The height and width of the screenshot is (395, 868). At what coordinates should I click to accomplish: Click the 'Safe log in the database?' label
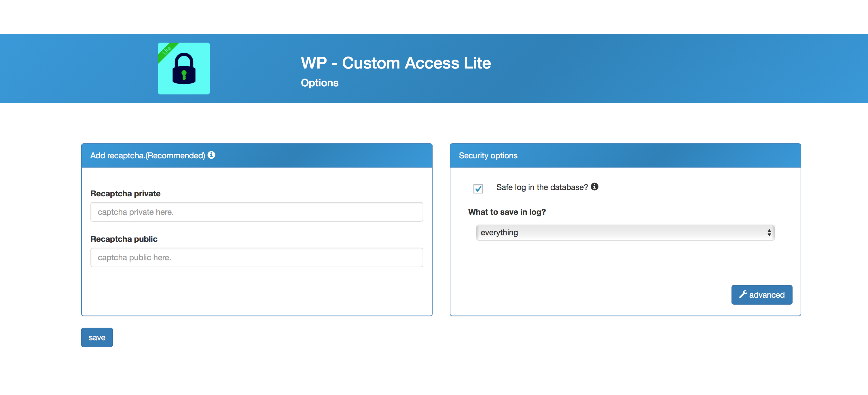point(542,187)
